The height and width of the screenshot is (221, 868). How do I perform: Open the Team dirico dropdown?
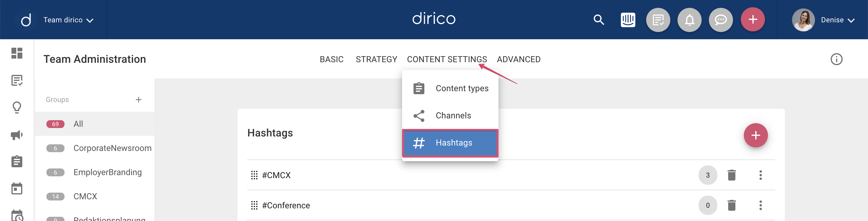pos(68,20)
